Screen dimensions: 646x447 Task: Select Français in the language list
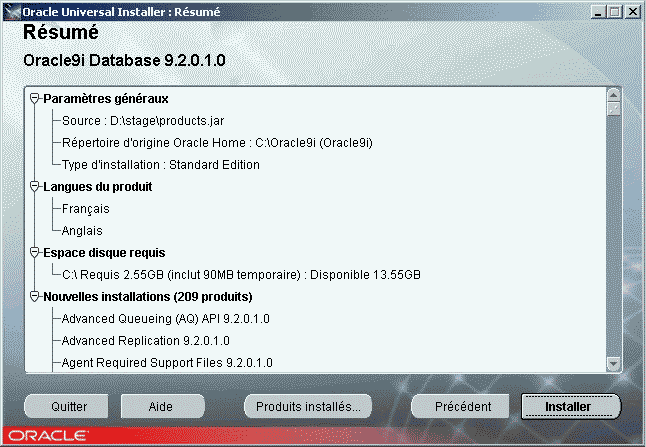click(x=86, y=208)
